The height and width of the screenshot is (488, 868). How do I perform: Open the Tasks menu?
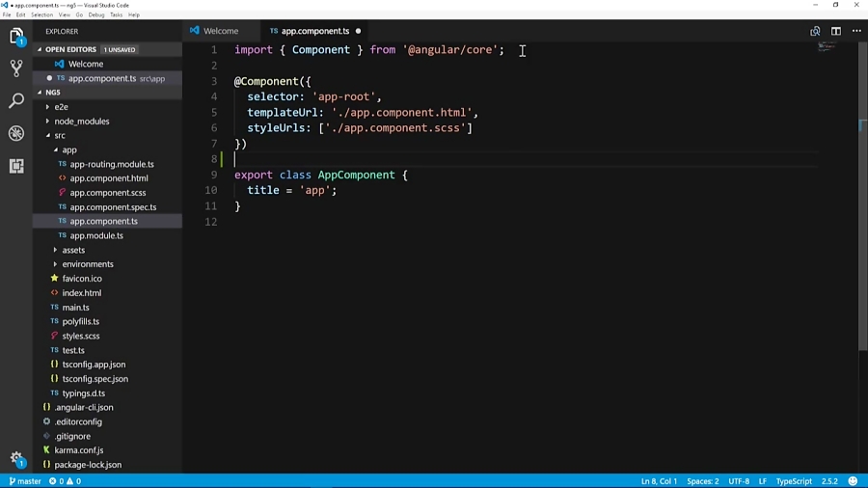coord(117,14)
